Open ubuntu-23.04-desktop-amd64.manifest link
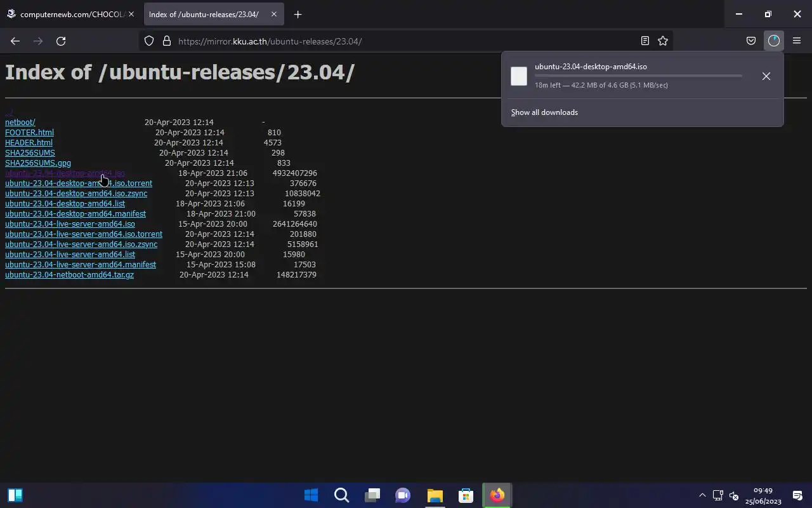The height and width of the screenshot is (508, 812). click(75, 214)
